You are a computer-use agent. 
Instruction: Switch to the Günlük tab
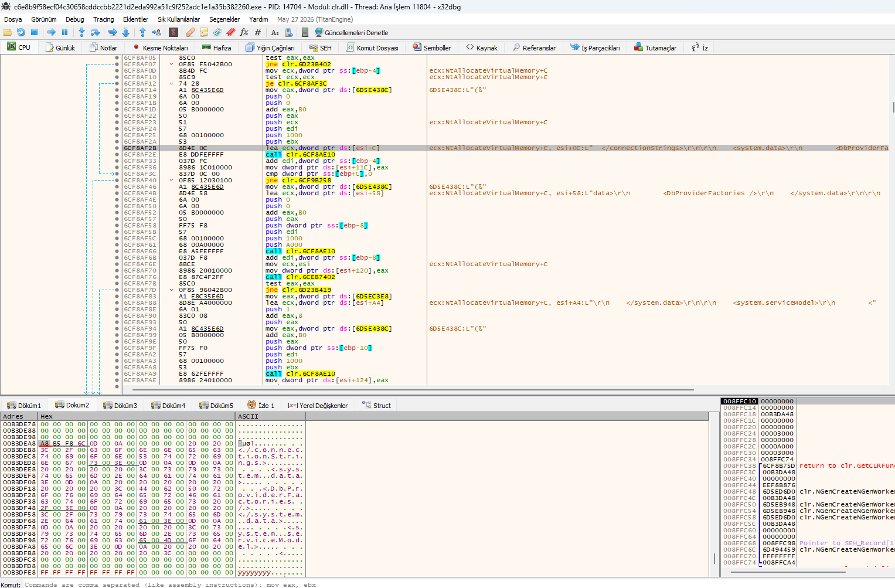[x=60, y=48]
